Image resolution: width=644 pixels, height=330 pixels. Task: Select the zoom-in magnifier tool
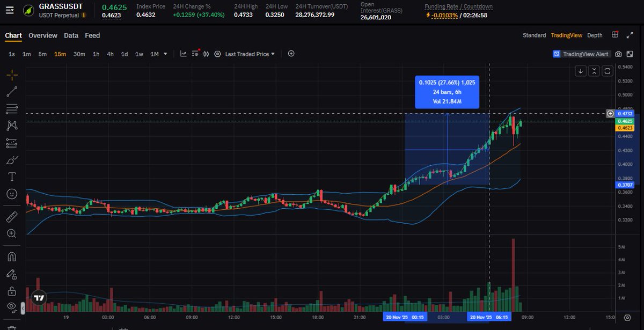(11, 233)
